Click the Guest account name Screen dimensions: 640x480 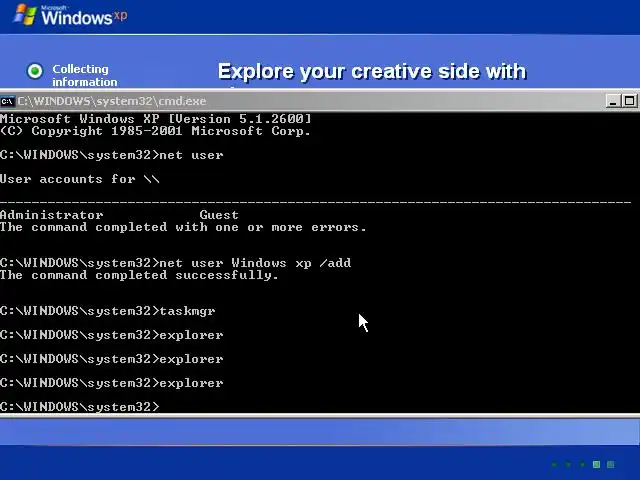[x=219, y=215]
